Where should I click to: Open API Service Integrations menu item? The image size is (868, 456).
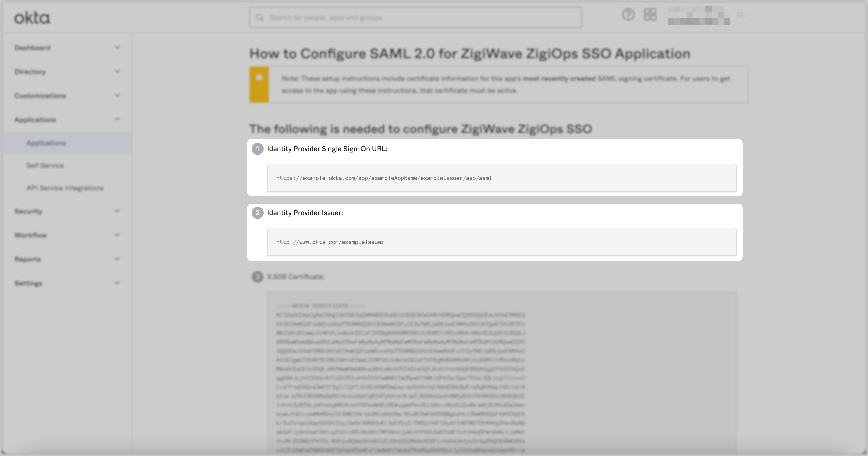click(x=65, y=188)
